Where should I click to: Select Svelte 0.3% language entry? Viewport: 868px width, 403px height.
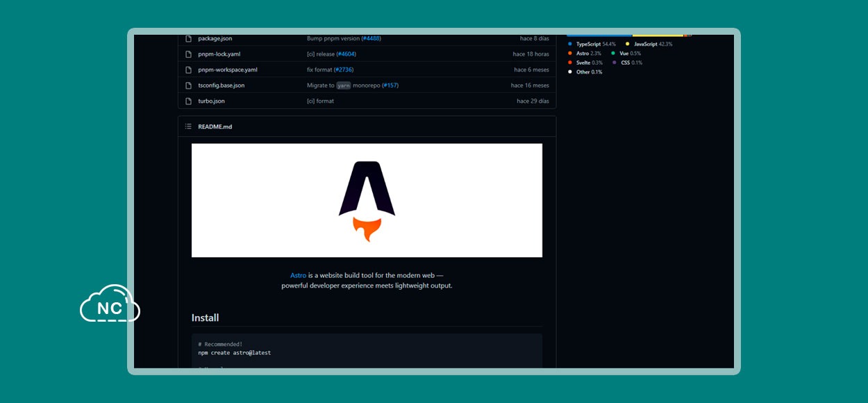click(x=585, y=63)
